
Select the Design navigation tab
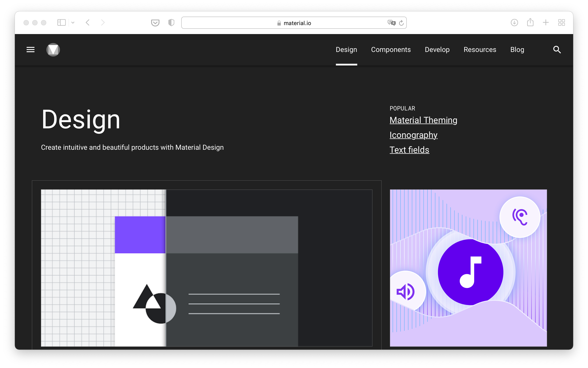(x=346, y=50)
